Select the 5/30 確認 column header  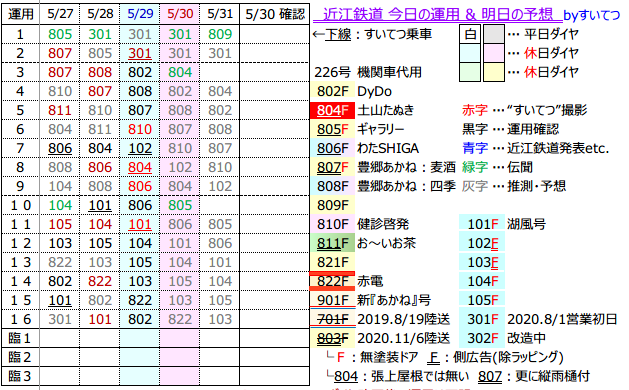point(275,14)
